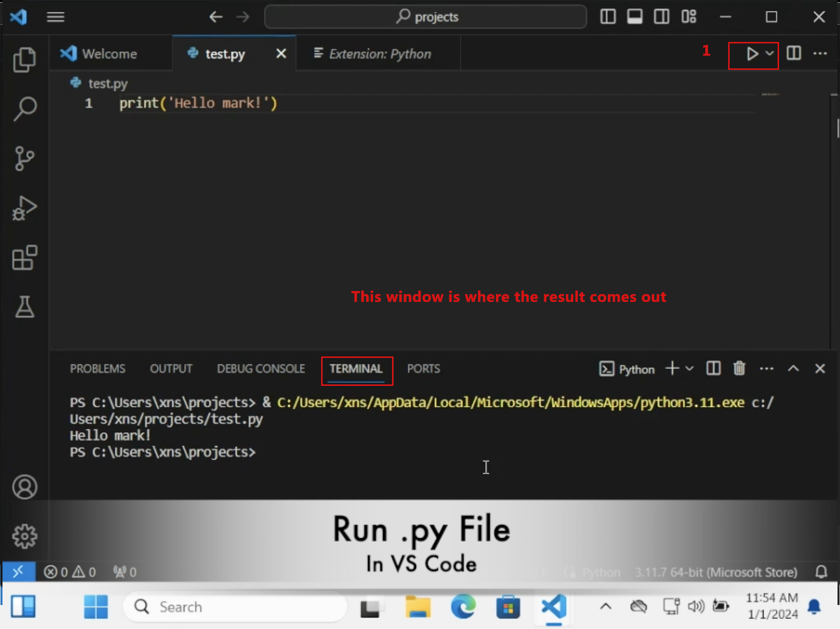Open the Search view in activity bar
Screen dimensions: 840x629
click(x=24, y=109)
